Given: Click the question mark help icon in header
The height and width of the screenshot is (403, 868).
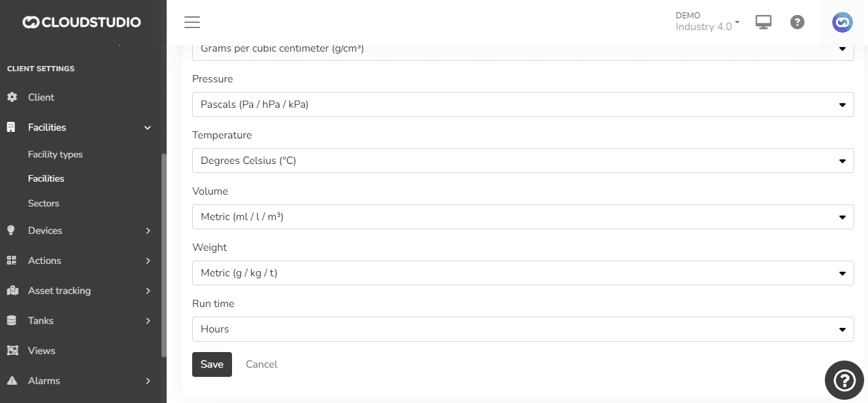Looking at the screenshot, I should pos(797,22).
